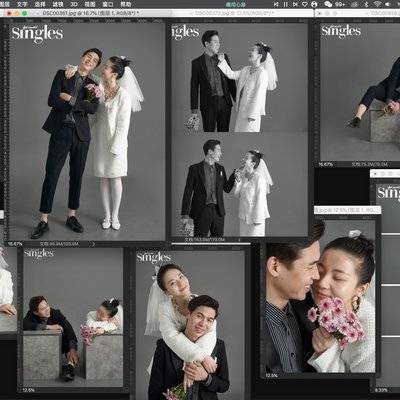Open the 滤镜 menu
The image size is (400, 400).
tap(58, 4)
